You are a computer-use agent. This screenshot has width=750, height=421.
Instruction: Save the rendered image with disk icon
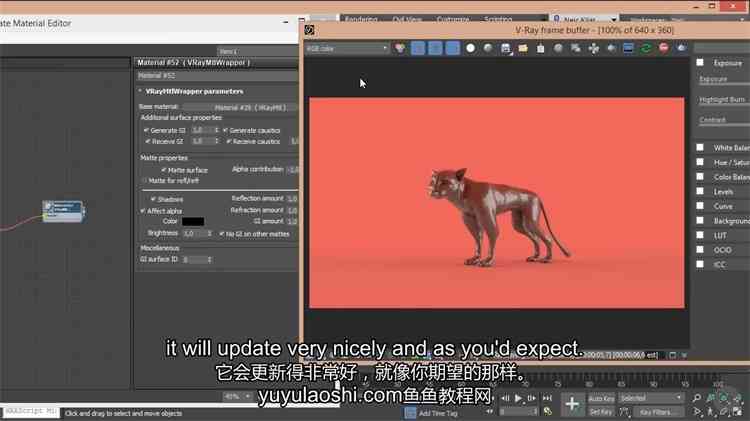pos(506,48)
